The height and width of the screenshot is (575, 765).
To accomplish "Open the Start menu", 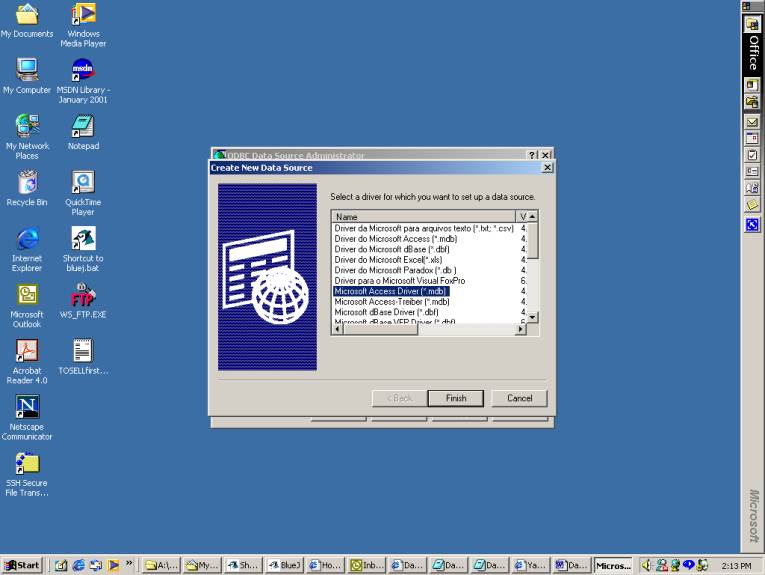I will 22,565.
